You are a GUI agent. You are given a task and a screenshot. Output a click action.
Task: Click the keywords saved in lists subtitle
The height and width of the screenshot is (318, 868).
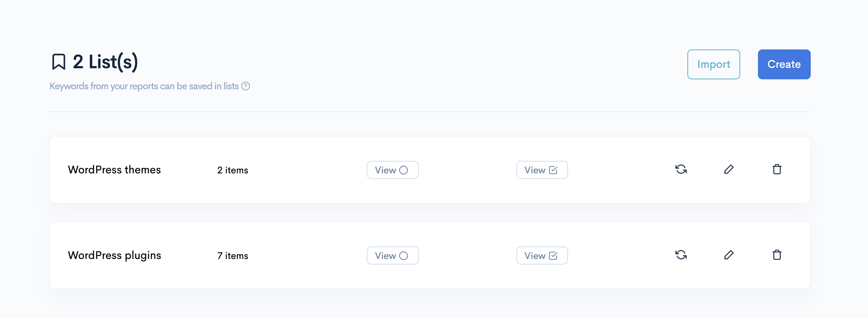tap(144, 86)
